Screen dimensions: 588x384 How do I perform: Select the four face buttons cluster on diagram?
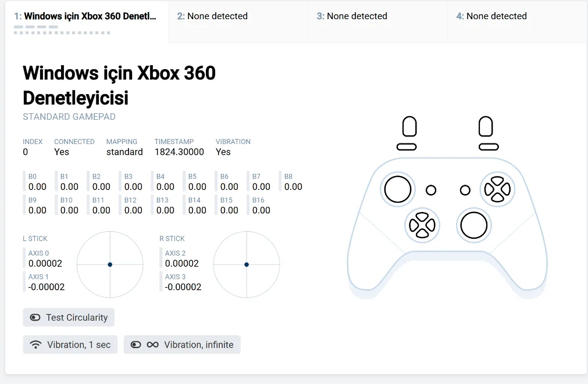[x=497, y=189]
